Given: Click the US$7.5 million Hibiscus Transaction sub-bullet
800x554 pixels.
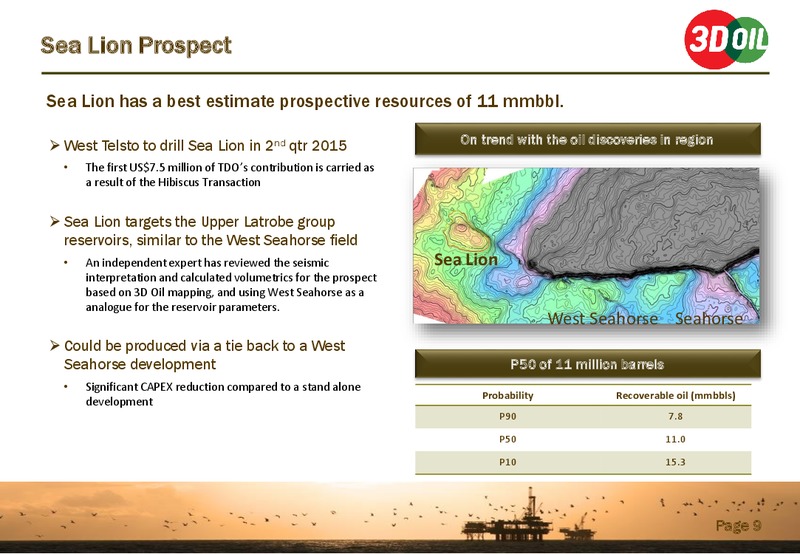Looking at the screenshot, I should [x=230, y=174].
